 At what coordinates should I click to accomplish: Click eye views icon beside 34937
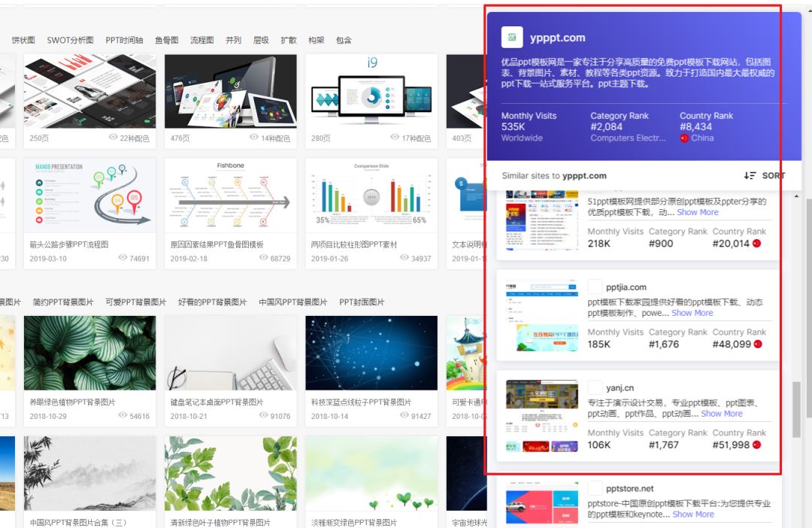[x=404, y=257]
